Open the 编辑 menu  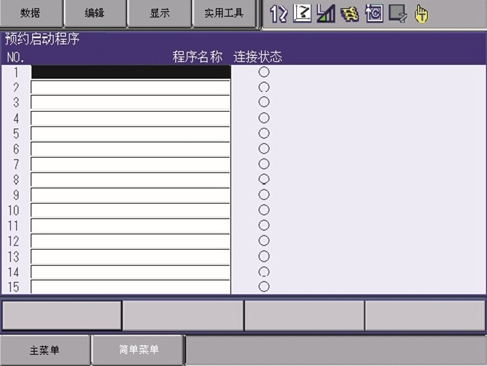tap(95, 13)
